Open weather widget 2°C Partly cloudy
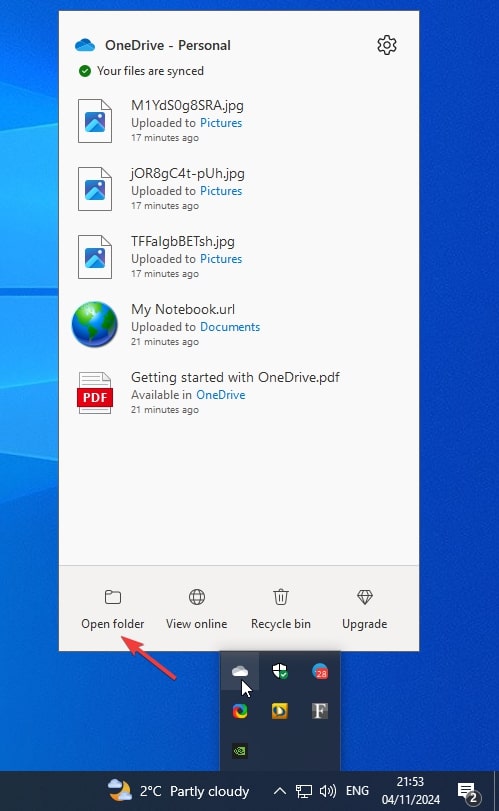The image size is (499, 811). [x=178, y=791]
